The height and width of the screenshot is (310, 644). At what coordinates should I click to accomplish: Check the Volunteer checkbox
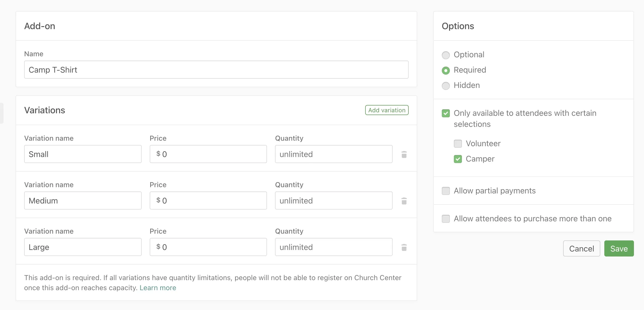click(x=458, y=144)
